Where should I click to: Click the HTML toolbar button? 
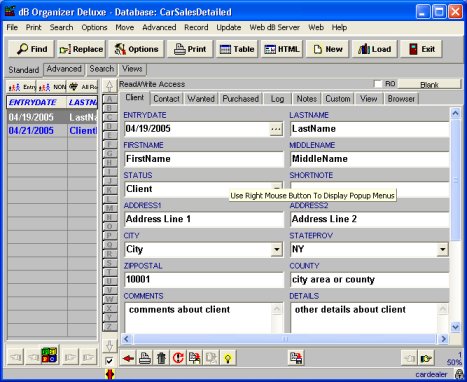point(282,49)
